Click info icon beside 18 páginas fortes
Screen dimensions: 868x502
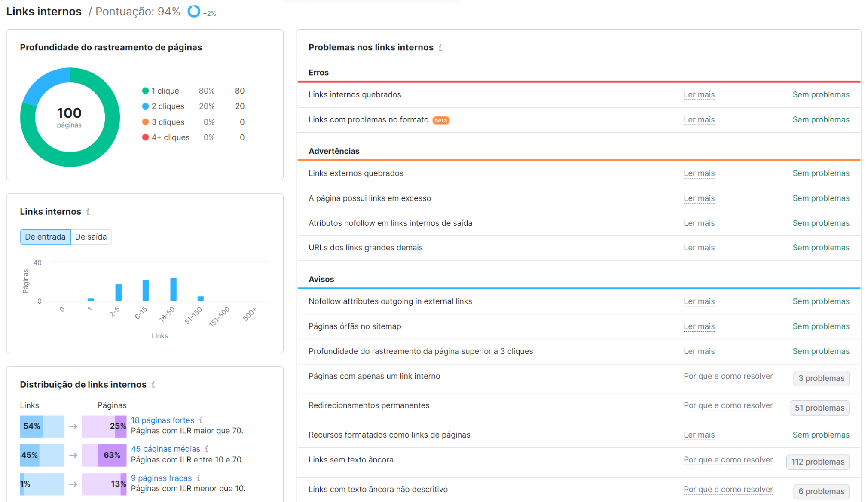[201, 420]
